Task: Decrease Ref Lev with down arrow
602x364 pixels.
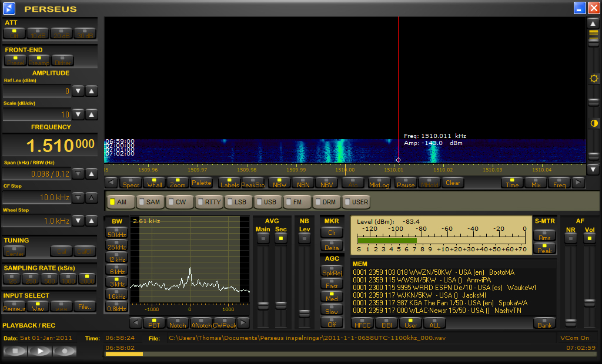Action: [x=78, y=91]
